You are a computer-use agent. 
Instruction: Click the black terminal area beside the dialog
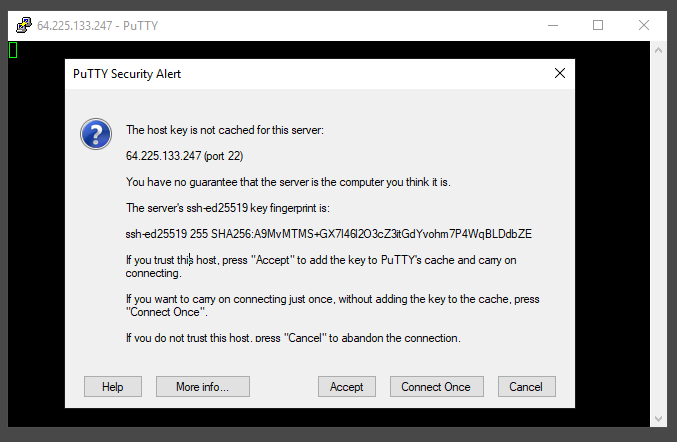tap(36, 250)
